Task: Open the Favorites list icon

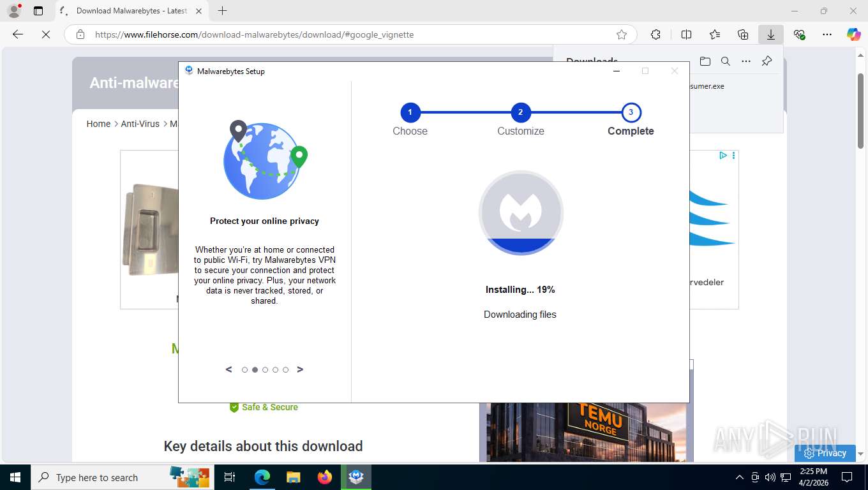Action: [715, 34]
